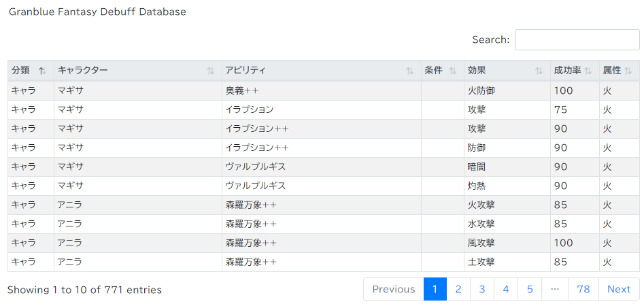This screenshot has width=644, height=306.
Task: Click the アビリティ header label
Action: pyautogui.click(x=245, y=71)
